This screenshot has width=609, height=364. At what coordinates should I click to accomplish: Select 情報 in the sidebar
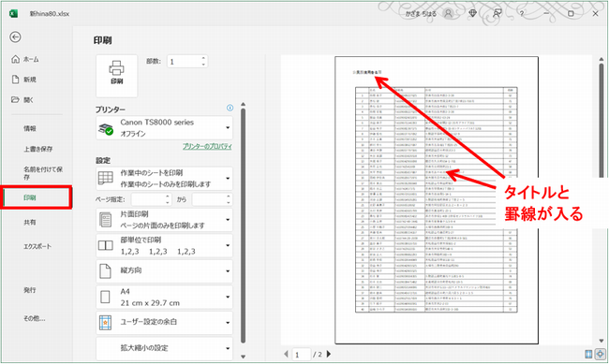coord(30,128)
